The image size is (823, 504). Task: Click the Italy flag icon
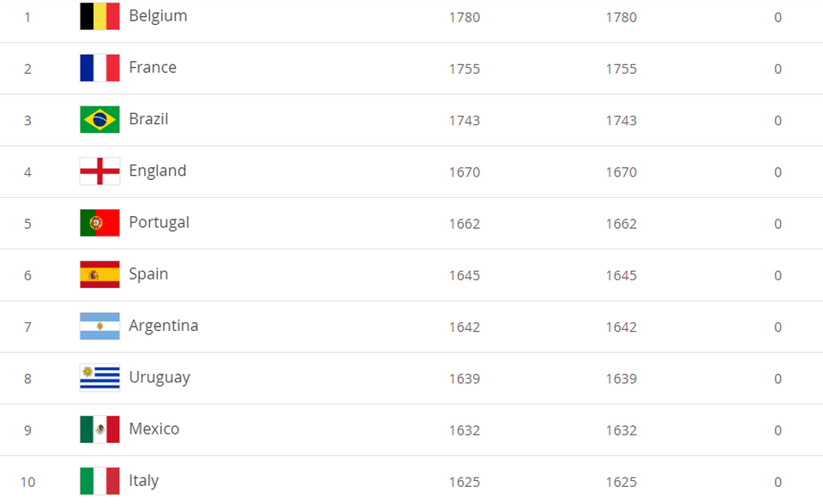[99, 481]
